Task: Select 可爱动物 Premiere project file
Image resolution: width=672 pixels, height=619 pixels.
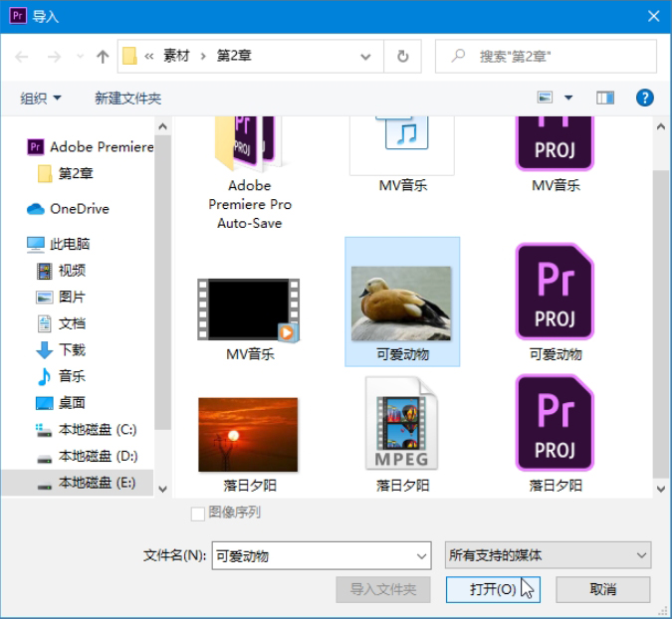Action: point(556,302)
